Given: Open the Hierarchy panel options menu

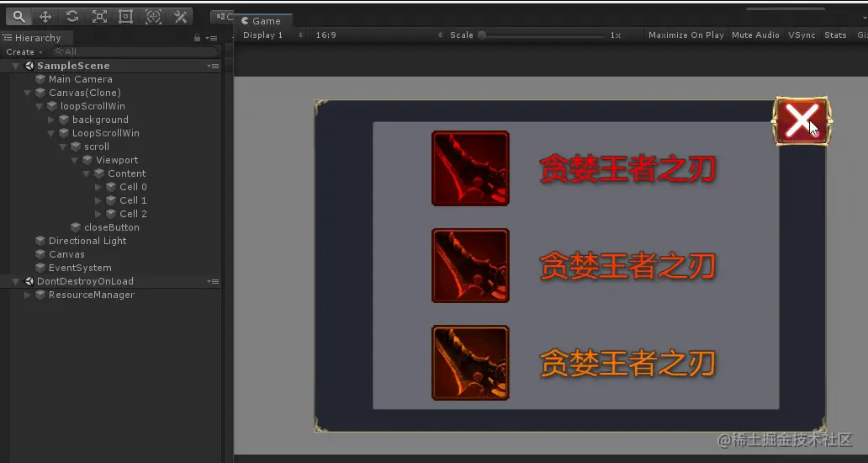Looking at the screenshot, I should 211,38.
